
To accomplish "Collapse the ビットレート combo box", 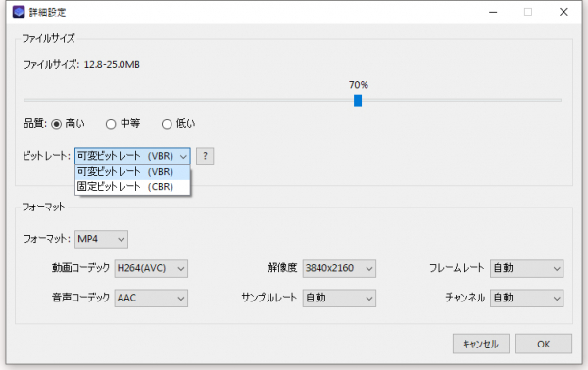I will pos(132,157).
